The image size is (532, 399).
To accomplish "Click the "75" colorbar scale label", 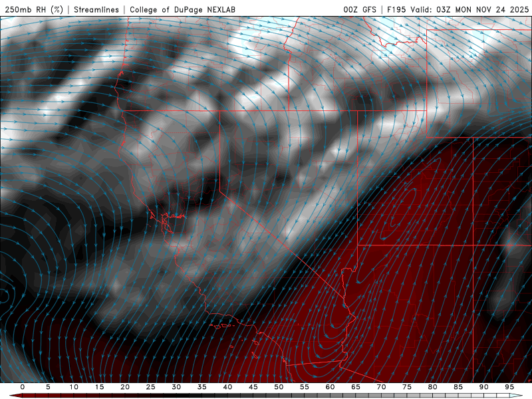I will coord(407,387).
